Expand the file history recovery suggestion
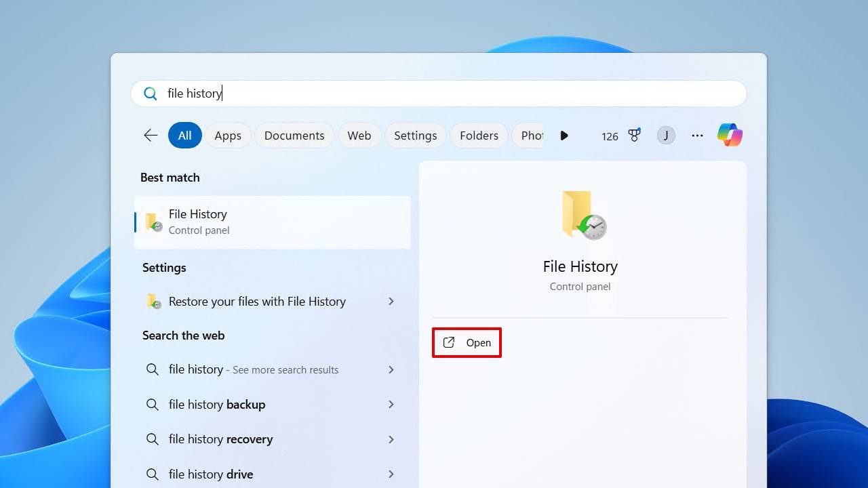Screen dimensions: 868x488 click(391, 439)
